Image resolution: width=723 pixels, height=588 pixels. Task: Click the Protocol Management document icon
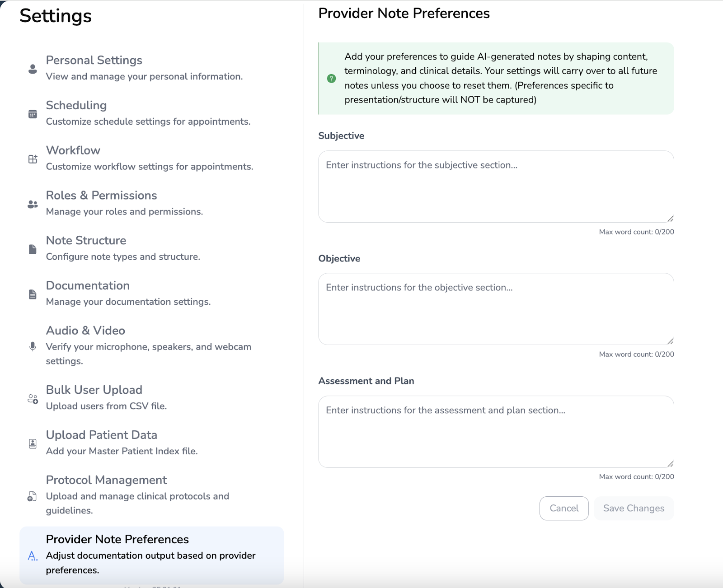coord(32,496)
